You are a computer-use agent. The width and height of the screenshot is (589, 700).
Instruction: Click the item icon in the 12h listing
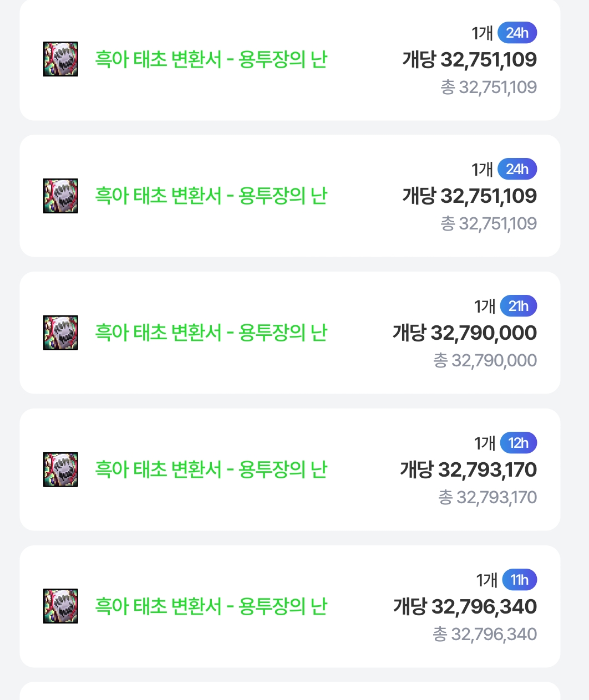60,469
